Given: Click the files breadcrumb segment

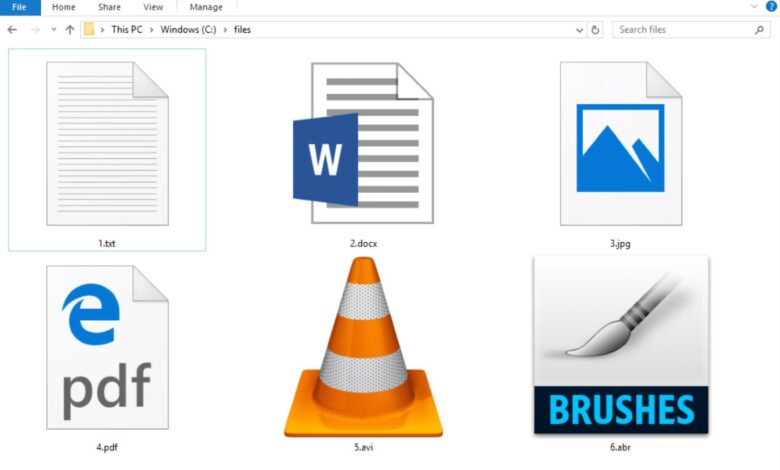Looking at the screenshot, I should click(242, 30).
